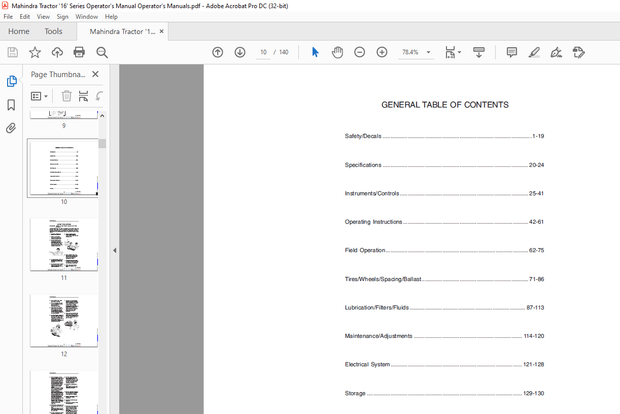The image size is (620, 414).
Task: Click the General Table of Contents heading
Action: point(445,105)
